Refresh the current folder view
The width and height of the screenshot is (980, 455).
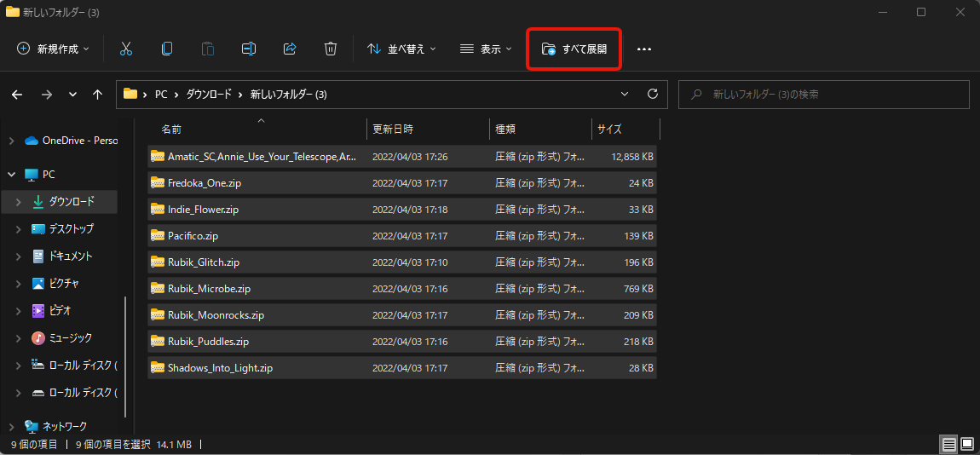653,94
